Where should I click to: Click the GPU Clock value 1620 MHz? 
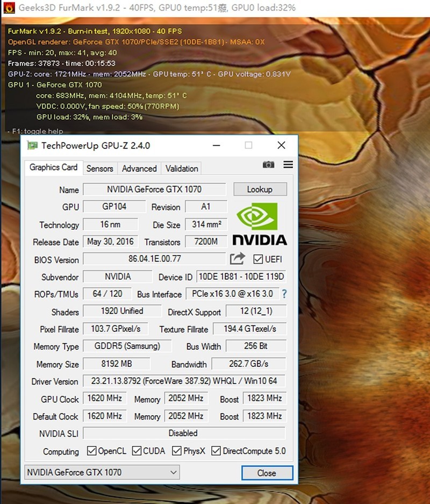point(105,398)
